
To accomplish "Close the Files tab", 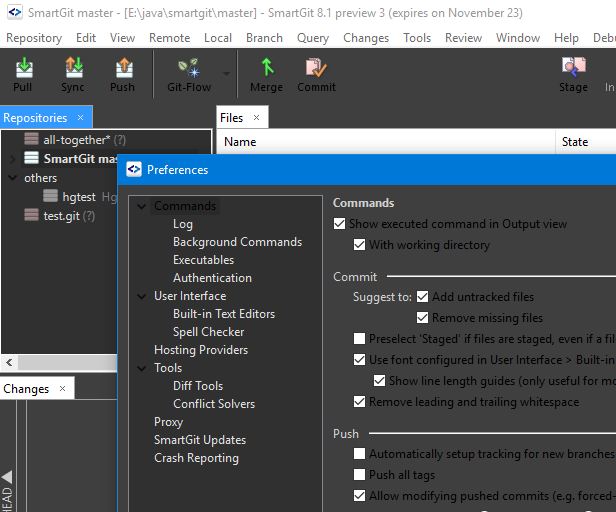I will 257,117.
